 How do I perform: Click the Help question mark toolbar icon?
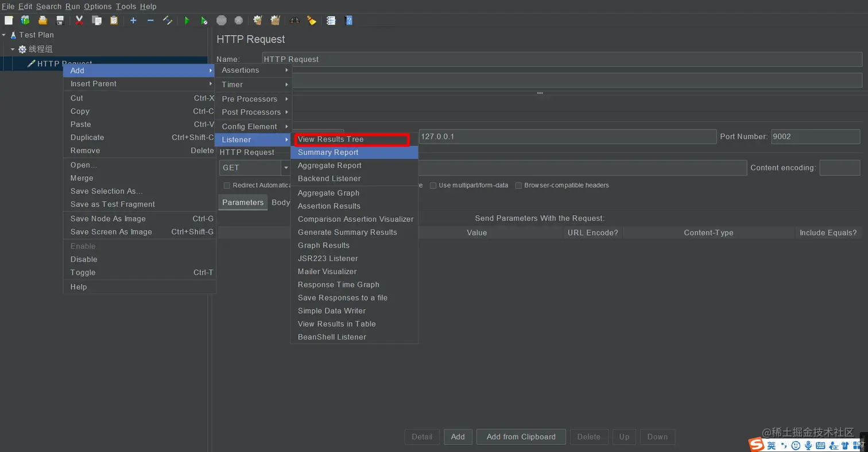pyautogui.click(x=348, y=20)
